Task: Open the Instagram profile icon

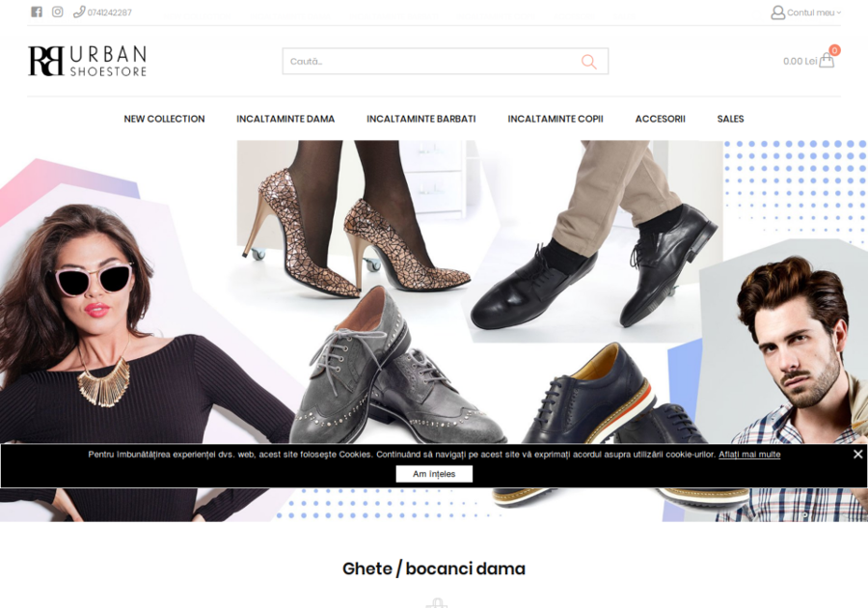Action: click(58, 13)
